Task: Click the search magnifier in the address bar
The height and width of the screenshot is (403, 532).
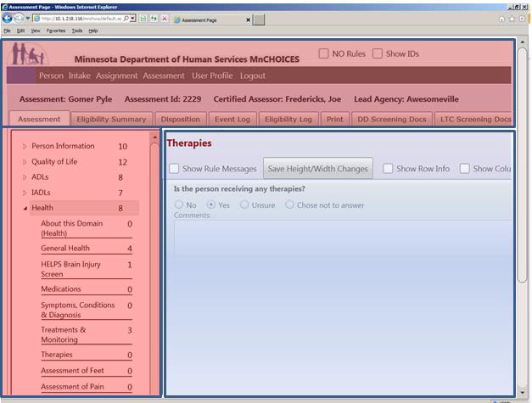Action: tap(126, 19)
